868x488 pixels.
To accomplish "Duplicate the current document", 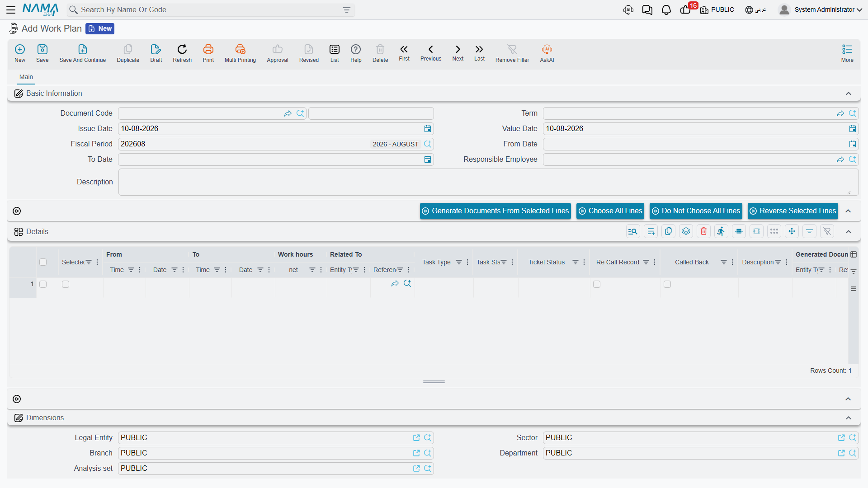I will click(x=128, y=53).
